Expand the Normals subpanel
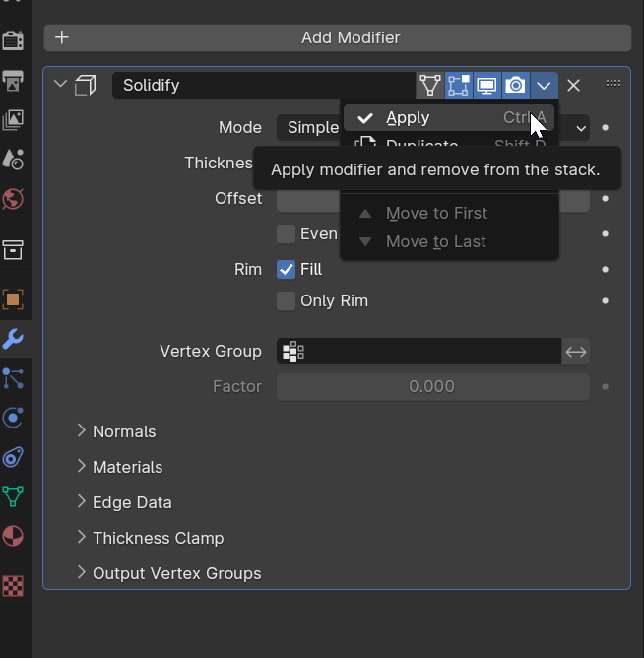 (x=82, y=431)
